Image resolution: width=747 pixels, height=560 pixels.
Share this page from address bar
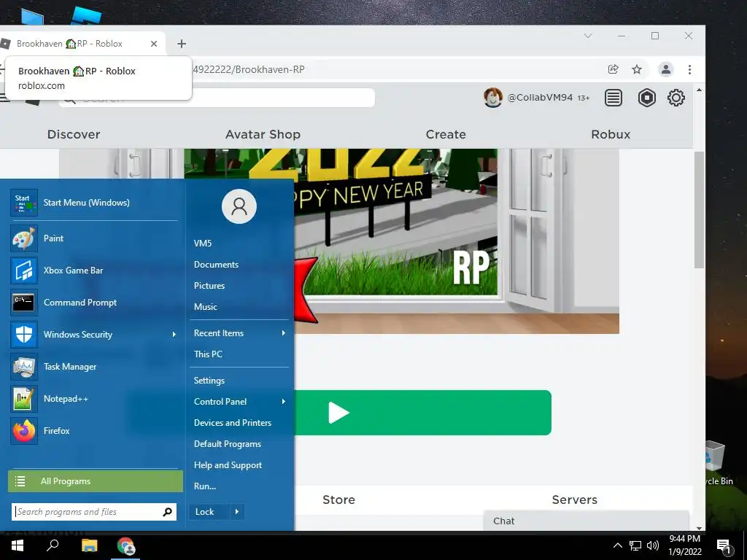click(613, 69)
